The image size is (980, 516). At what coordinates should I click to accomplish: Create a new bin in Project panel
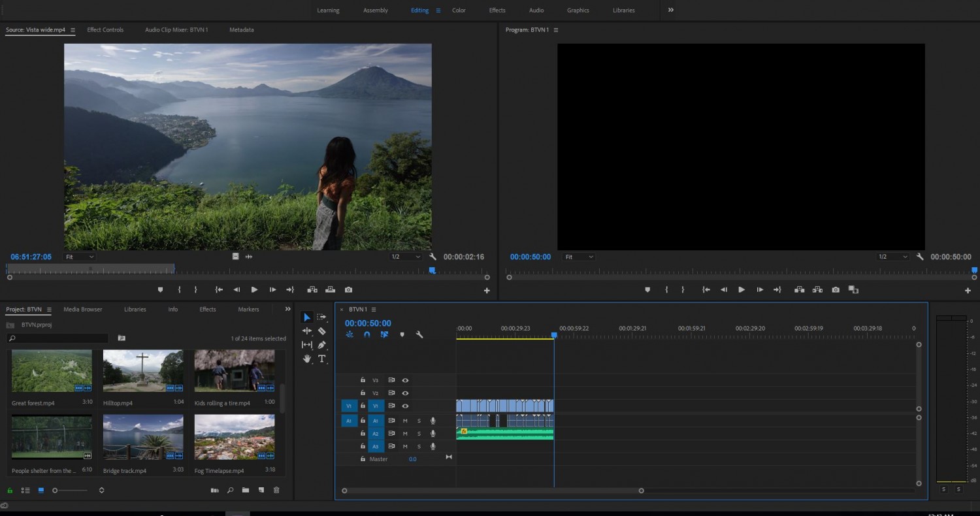[246, 490]
